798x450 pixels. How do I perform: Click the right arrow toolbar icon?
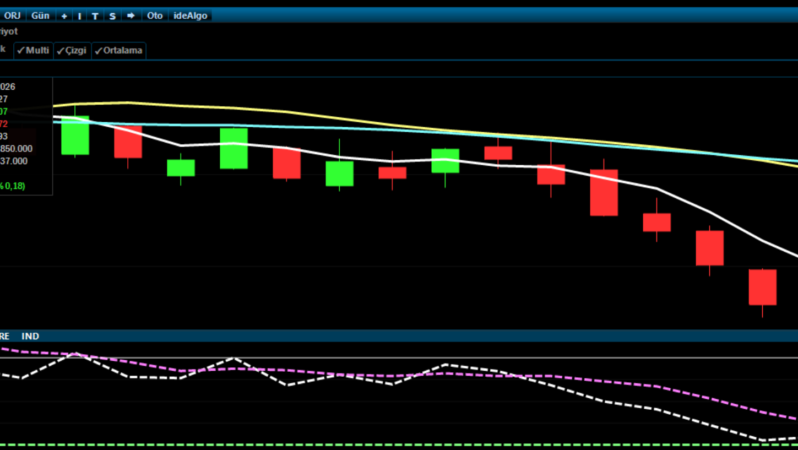pyautogui.click(x=131, y=16)
